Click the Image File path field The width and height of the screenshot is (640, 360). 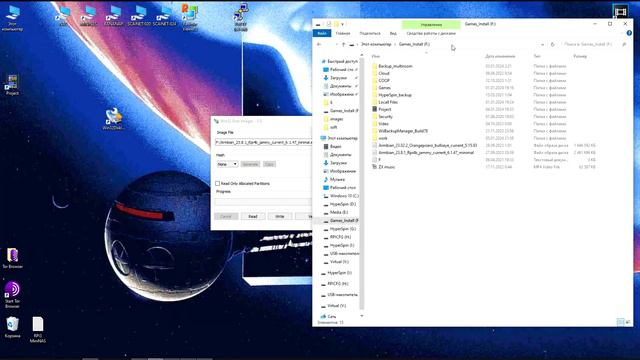263,142
